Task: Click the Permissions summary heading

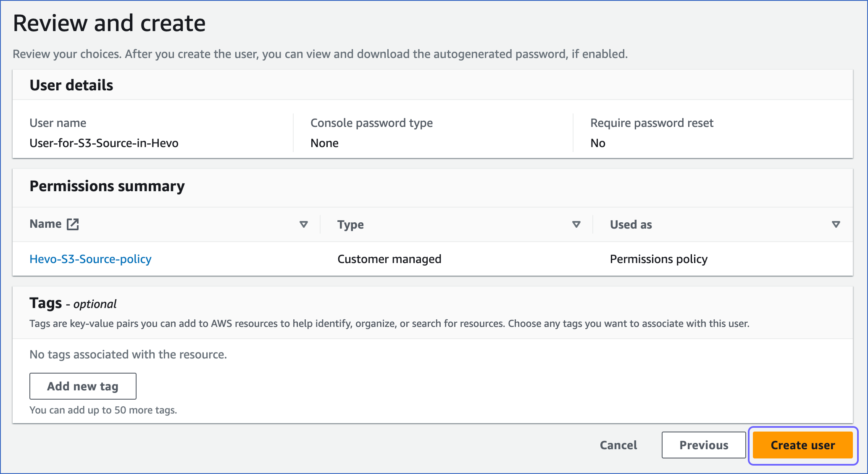Action: [107, 186]
